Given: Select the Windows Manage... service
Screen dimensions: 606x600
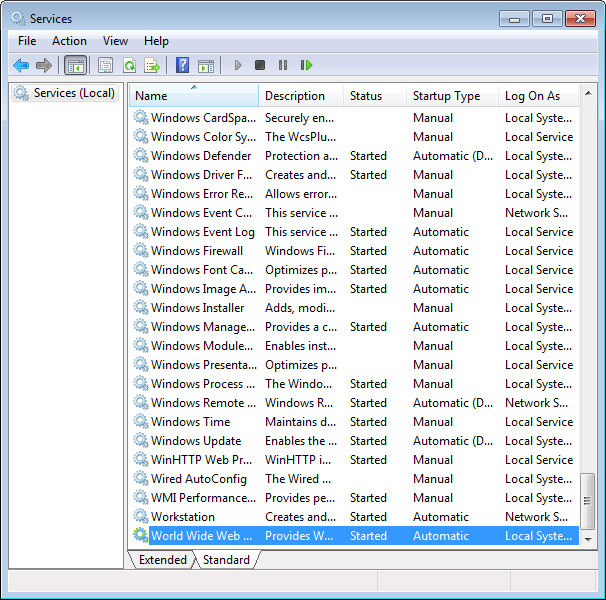Looking at the screenshot, I should [354, 327].
